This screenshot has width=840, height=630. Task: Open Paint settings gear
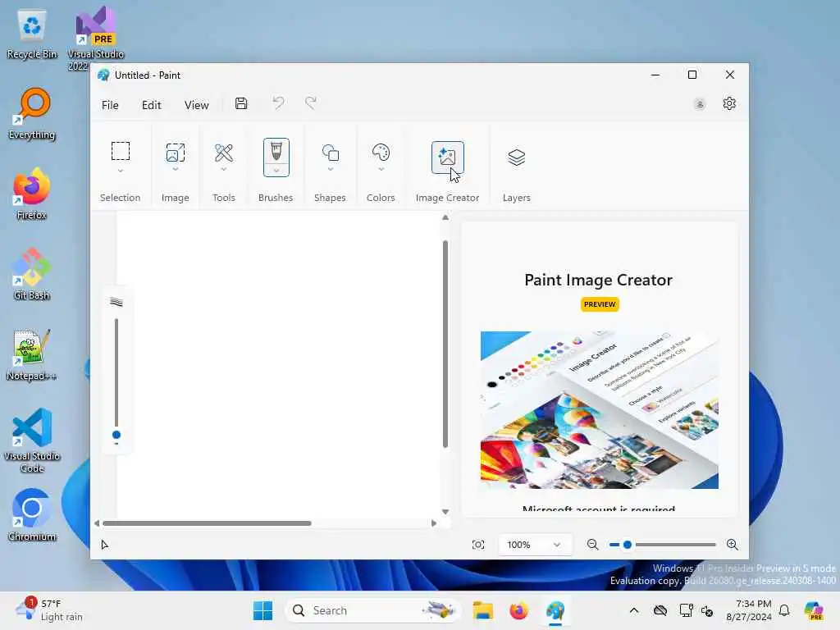729,103
